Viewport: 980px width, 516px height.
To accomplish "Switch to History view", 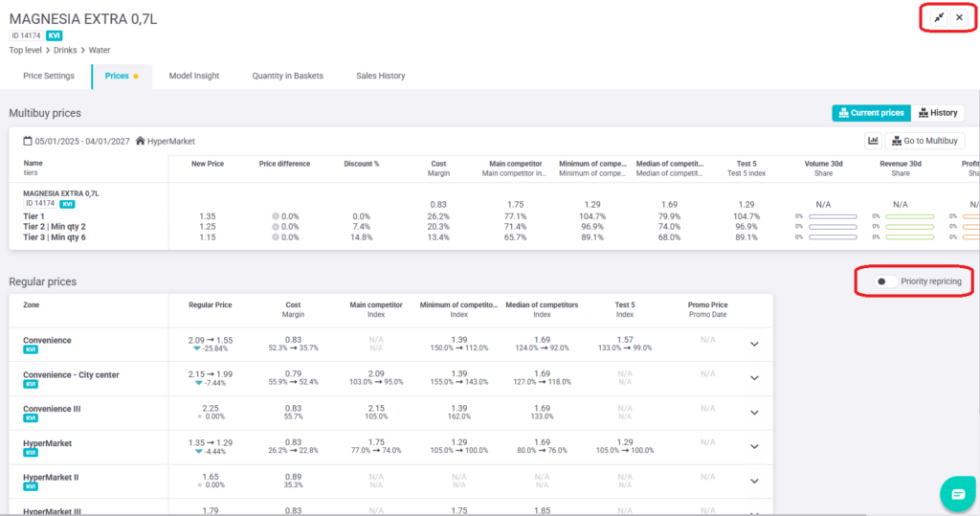I will pos(937,113).
